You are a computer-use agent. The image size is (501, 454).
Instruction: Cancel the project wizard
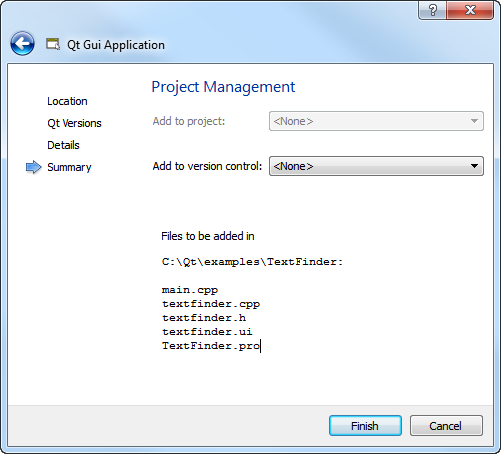pos(446,426)
